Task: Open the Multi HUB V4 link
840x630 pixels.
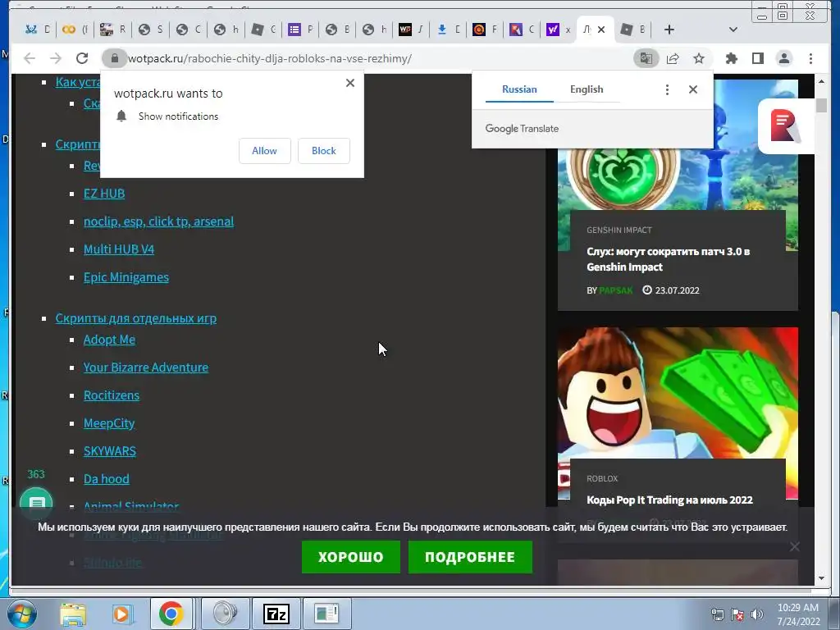Action: pyautogui.click(x=119, y=249)
